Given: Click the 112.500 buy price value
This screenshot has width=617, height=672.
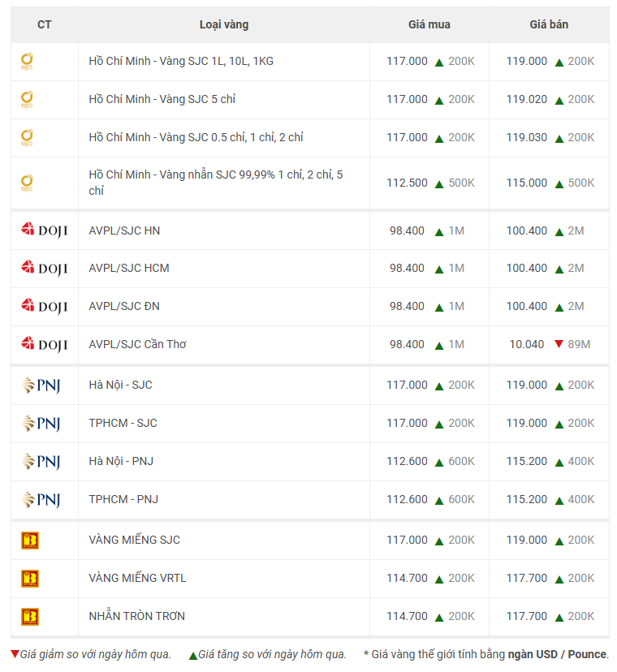Looking at the screenshot, I should coord(407,183).
